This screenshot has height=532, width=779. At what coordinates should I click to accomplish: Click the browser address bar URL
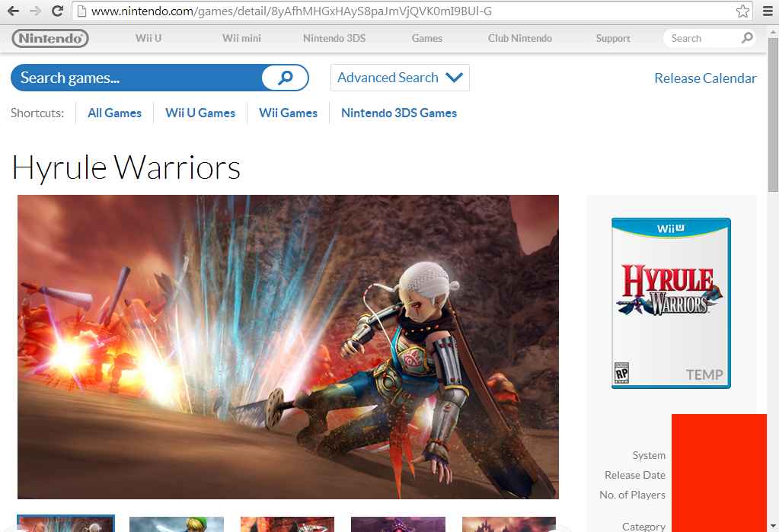(292, 11)
